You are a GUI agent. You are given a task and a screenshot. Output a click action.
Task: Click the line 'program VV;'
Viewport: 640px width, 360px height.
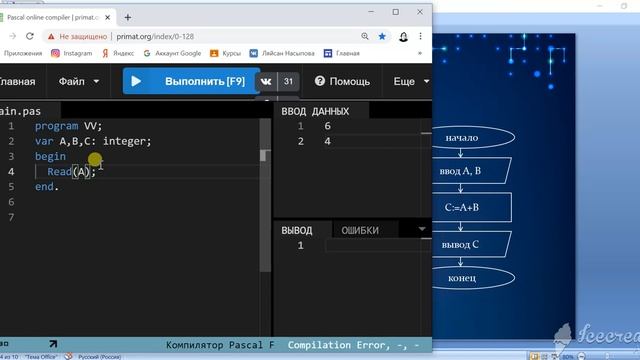click(68, 126)
